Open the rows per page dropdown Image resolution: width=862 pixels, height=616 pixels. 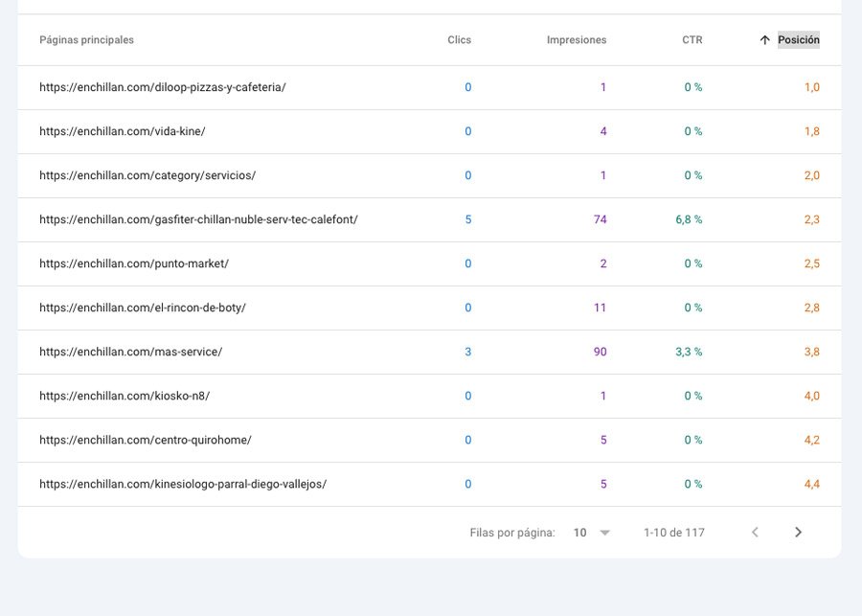click(593, 533)
